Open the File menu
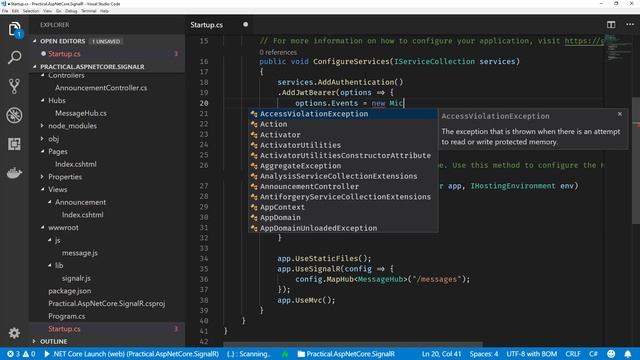The width and height of the screenshot is (640, 360). coord(5,11)
